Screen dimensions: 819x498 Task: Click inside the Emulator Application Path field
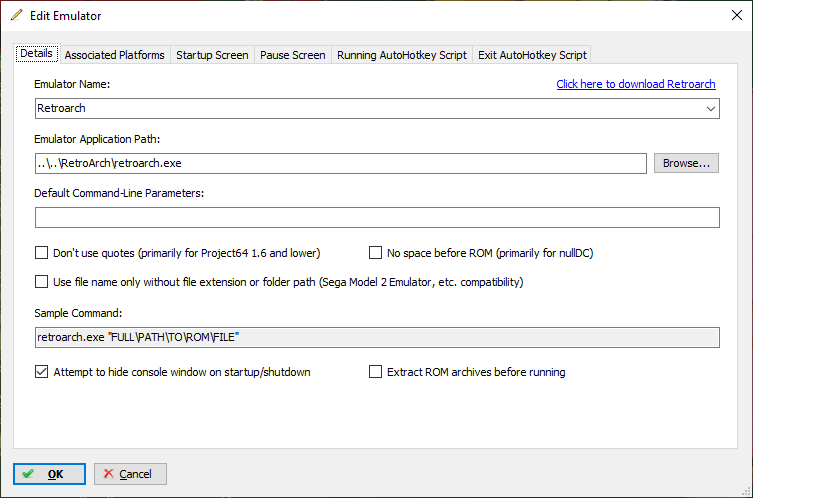coord(341,164)
